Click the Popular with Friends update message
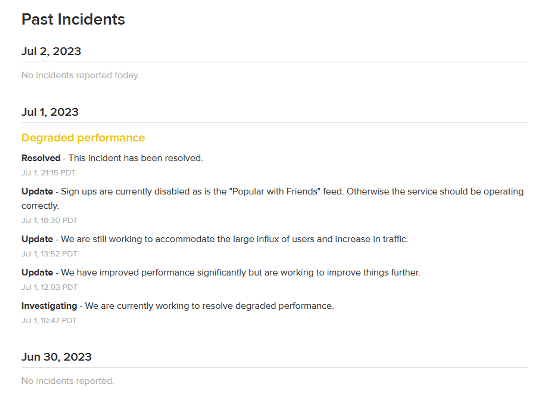Image resolution: width=560 pixels, height=402 pixels. tap(272, 199)
